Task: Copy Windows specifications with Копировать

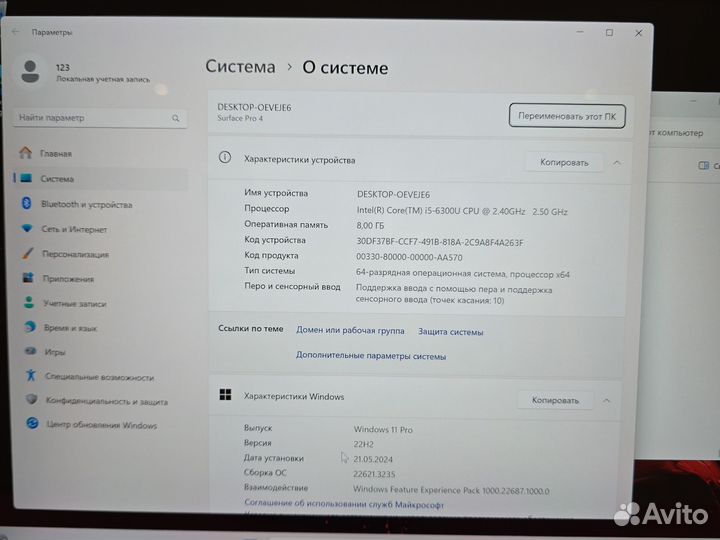Action: point(555,400)
